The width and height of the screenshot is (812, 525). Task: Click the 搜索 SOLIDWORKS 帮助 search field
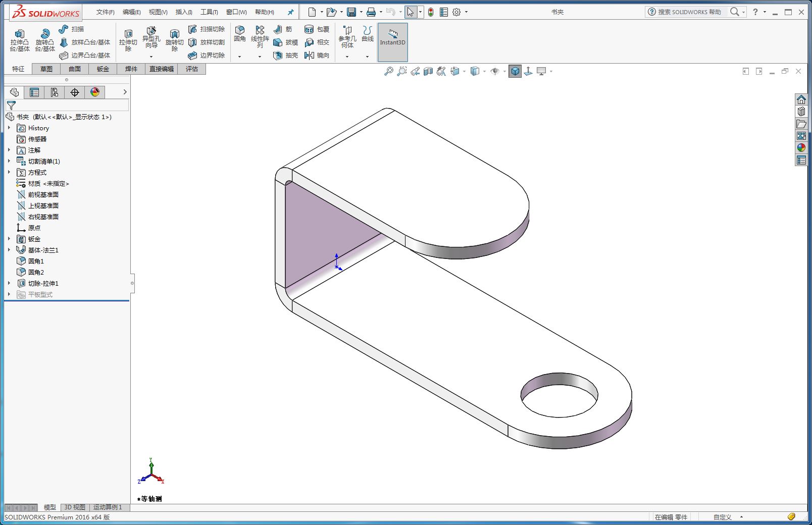coord(690,12)
